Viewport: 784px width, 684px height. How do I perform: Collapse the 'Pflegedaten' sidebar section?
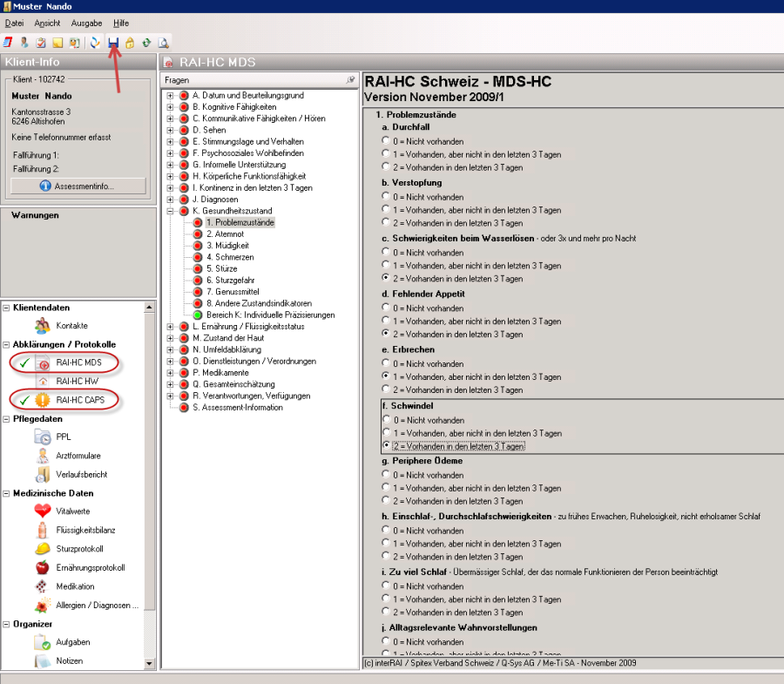[x=7, y=419]
